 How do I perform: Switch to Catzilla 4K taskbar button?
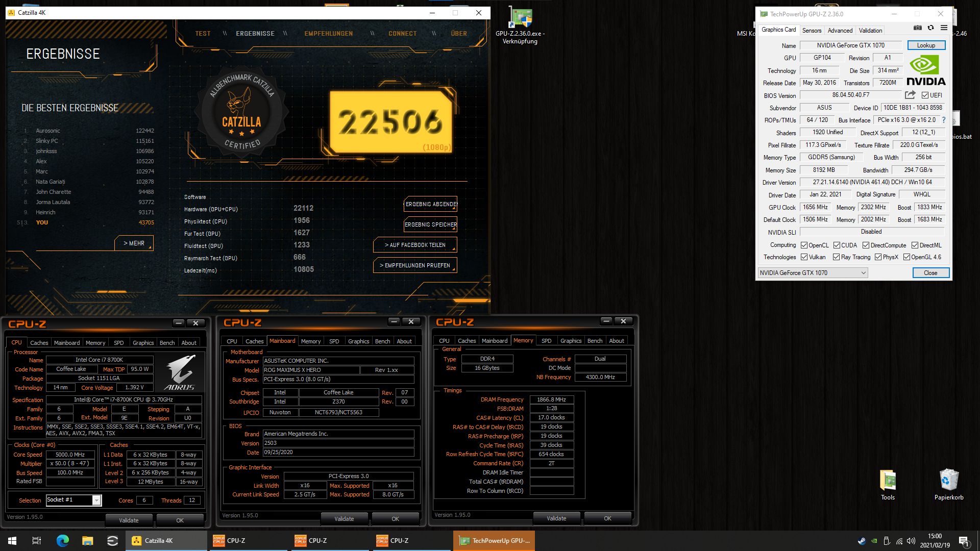point(166,541)
